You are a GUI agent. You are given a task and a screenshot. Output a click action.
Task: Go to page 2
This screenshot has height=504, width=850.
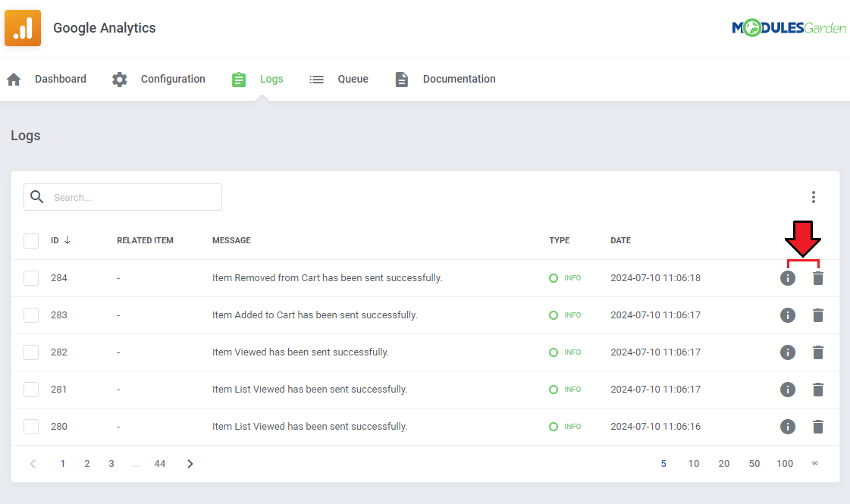[x=86, y=464]
